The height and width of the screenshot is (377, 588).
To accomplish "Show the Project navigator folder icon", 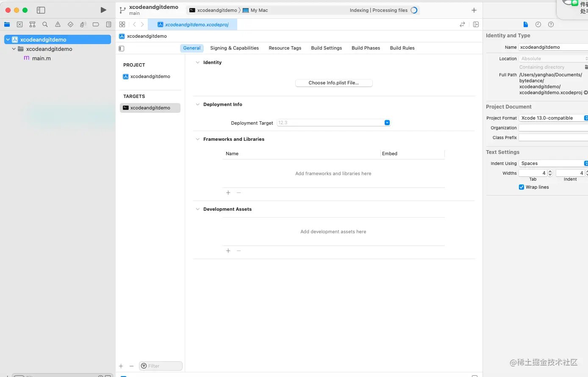I will (x=7, y=25).
